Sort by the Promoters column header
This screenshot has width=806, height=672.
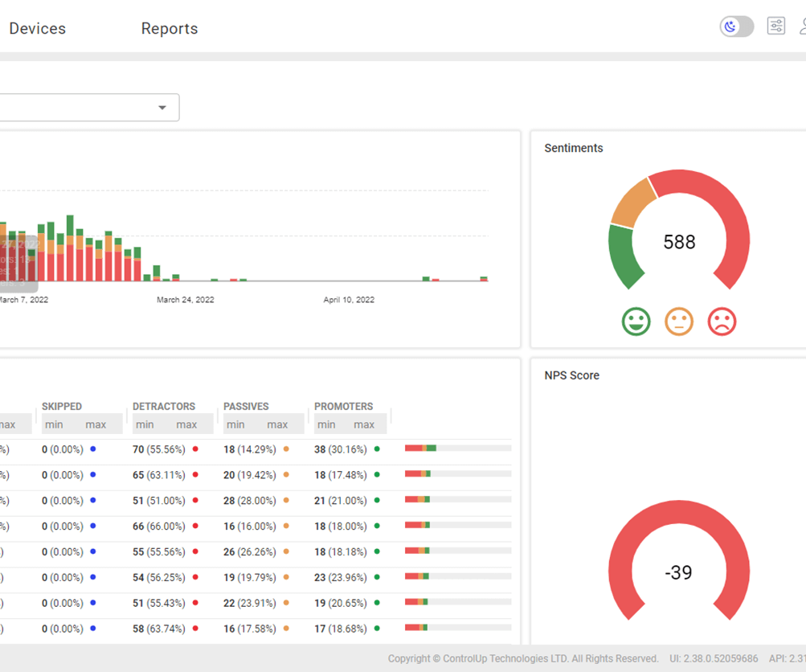(x=343, y=406)
